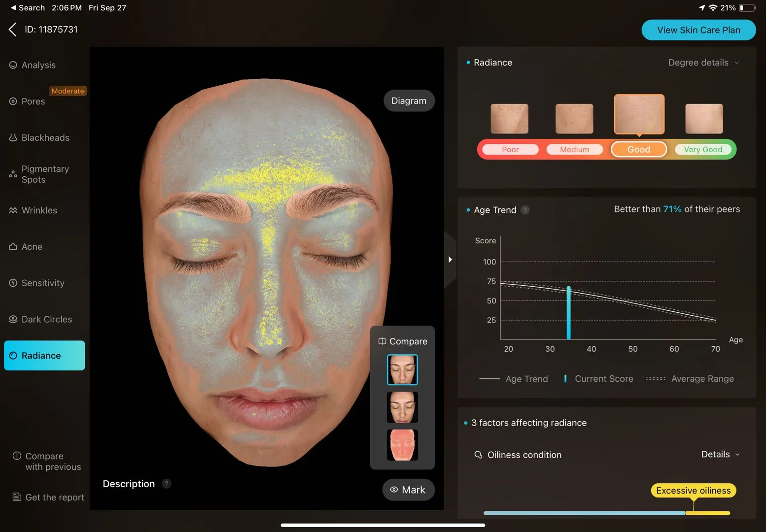The height and width of the screenshot is (532, 766).
Task: Select the Good radiance degree
Action: click(x=639, y=149)
